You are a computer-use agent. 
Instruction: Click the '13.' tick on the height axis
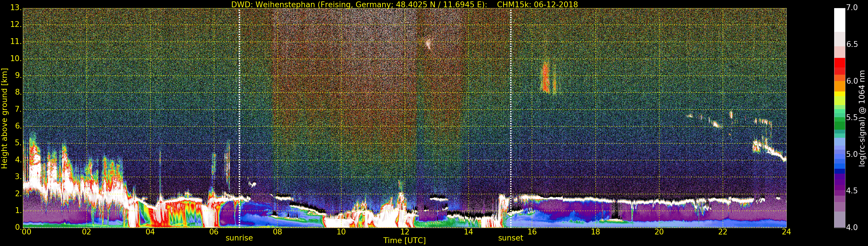point(16,8)
